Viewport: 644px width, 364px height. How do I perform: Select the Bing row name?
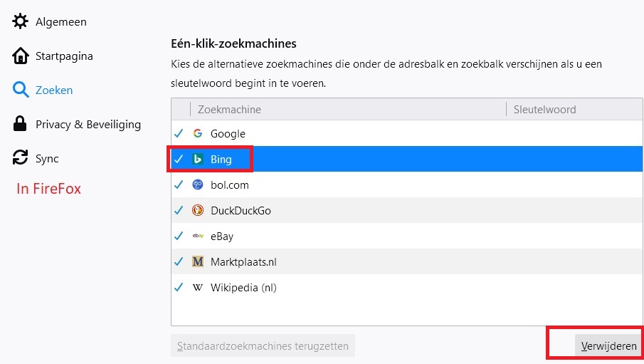[221, 159]
